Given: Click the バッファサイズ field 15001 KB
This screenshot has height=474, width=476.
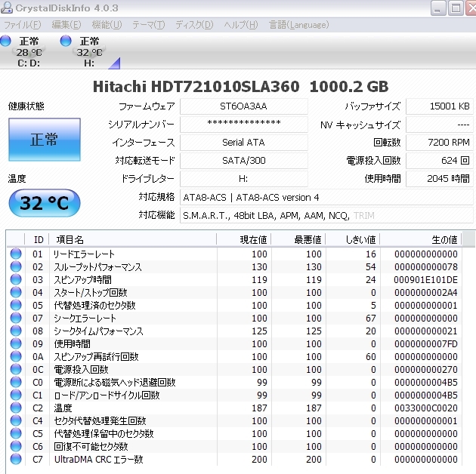Looking at the screenshot, I should point(440,106).
